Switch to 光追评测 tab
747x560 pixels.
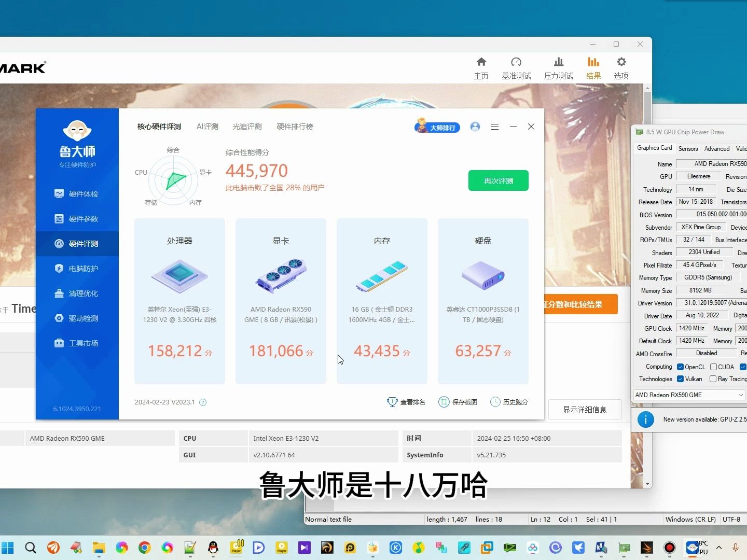[x=247, y=127]
